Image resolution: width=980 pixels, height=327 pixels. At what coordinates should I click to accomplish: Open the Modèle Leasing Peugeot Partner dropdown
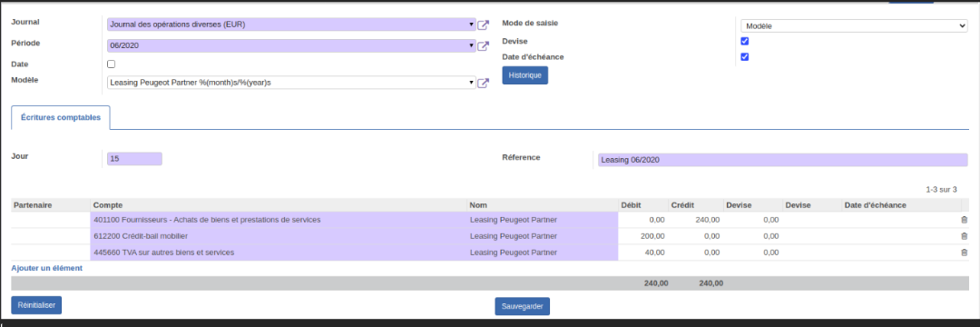point(292,83)
